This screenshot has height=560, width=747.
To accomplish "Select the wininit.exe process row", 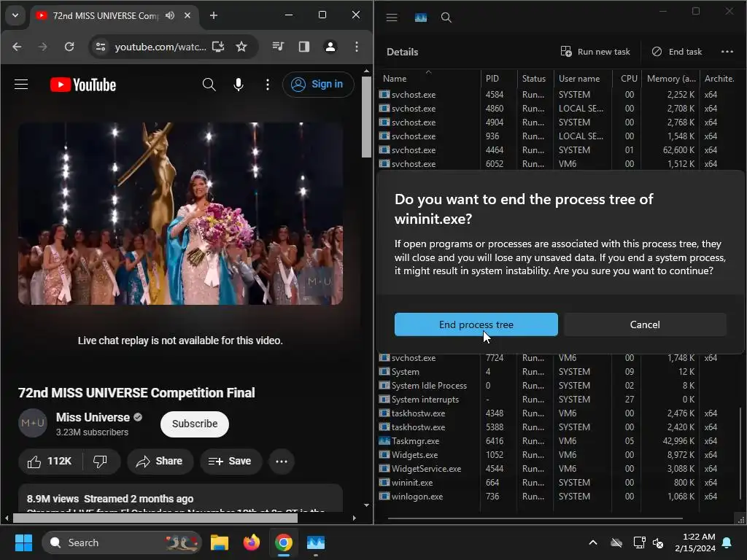I will pos(558,483).
